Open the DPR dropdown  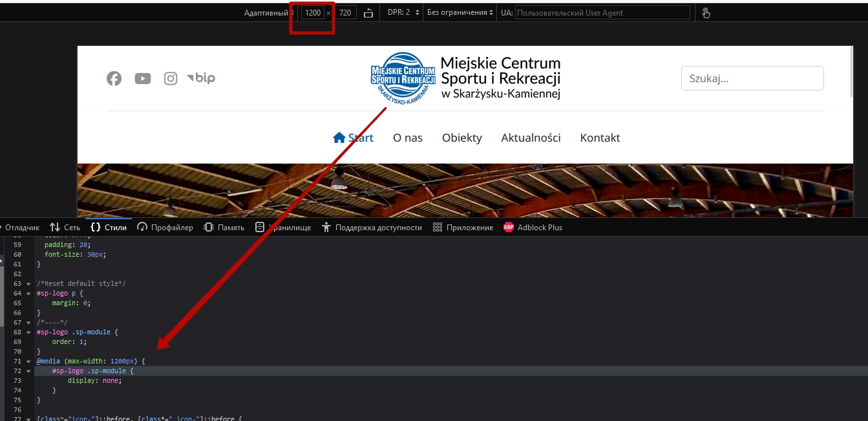tap(403, 13)
